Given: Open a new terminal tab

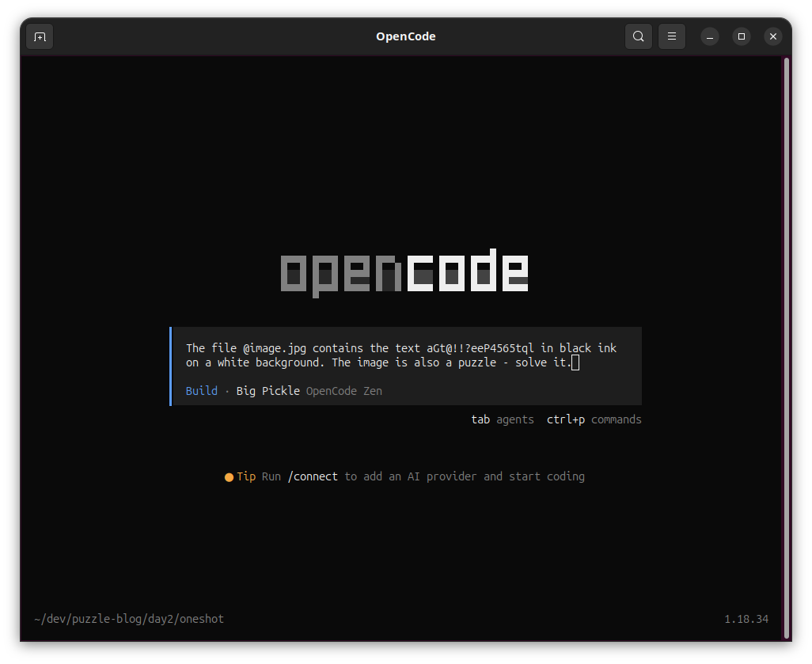Looking at the screenshot, I should pos(40,36).
